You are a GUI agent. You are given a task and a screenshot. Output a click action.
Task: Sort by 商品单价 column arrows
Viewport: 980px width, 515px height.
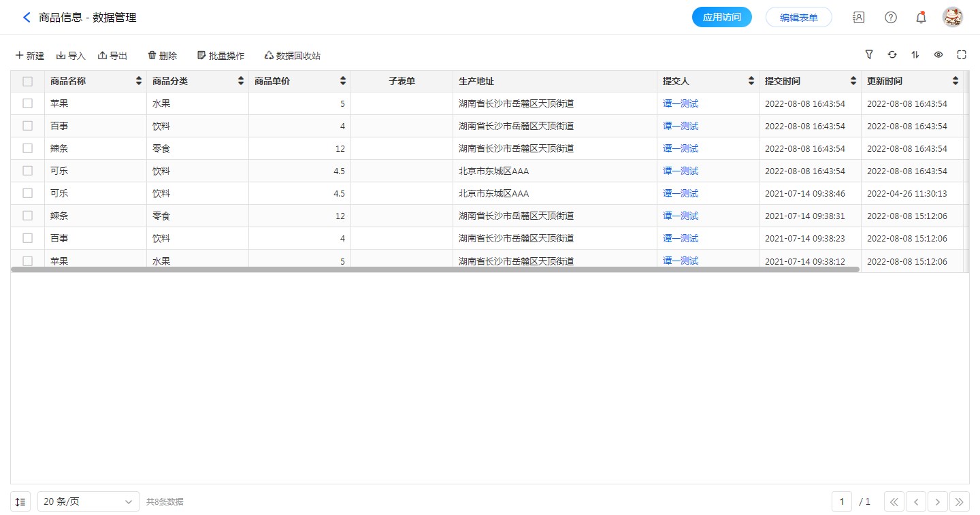coord(343,82)
